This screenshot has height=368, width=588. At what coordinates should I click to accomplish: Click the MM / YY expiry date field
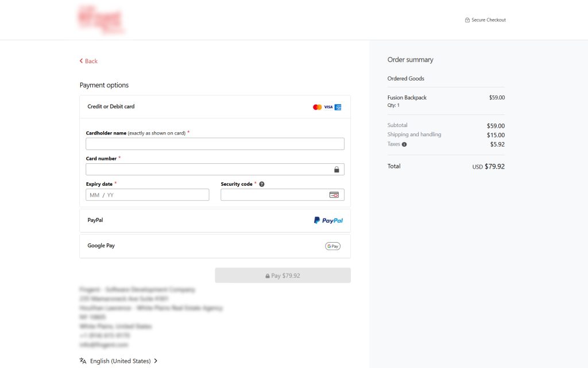(147, 194)
